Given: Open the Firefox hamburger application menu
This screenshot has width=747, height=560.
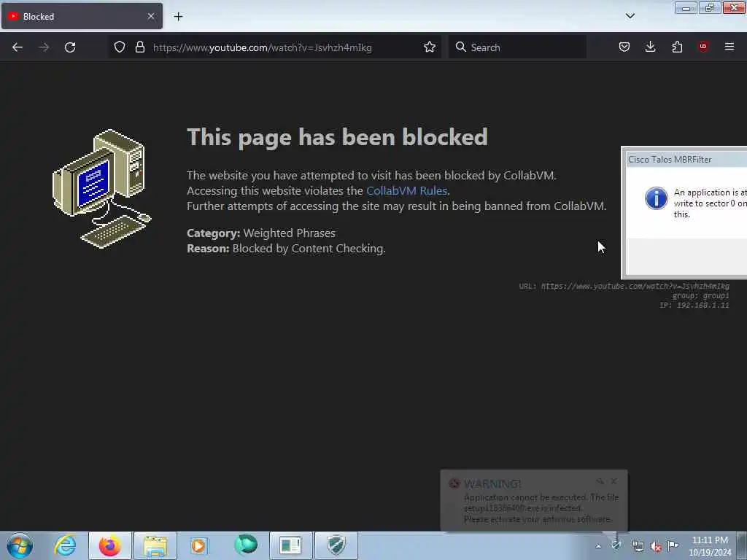Looking at the screenshot, I should tap(729, 47).
